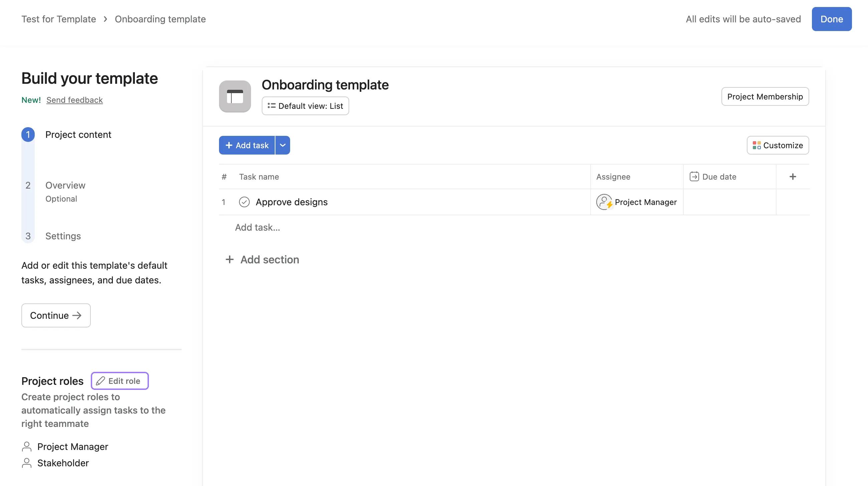
Task: Click the Onboarding template project icon
Action: [235, 96]
